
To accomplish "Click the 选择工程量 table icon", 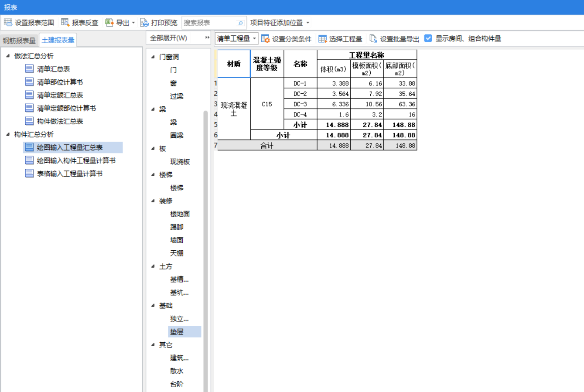I will (322, 38).
